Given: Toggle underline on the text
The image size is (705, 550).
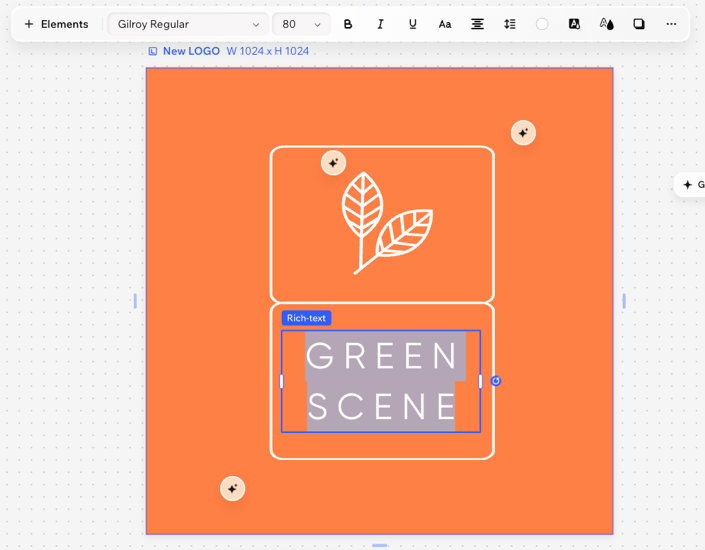Looking at the screenshot, I should pos(412,24).
